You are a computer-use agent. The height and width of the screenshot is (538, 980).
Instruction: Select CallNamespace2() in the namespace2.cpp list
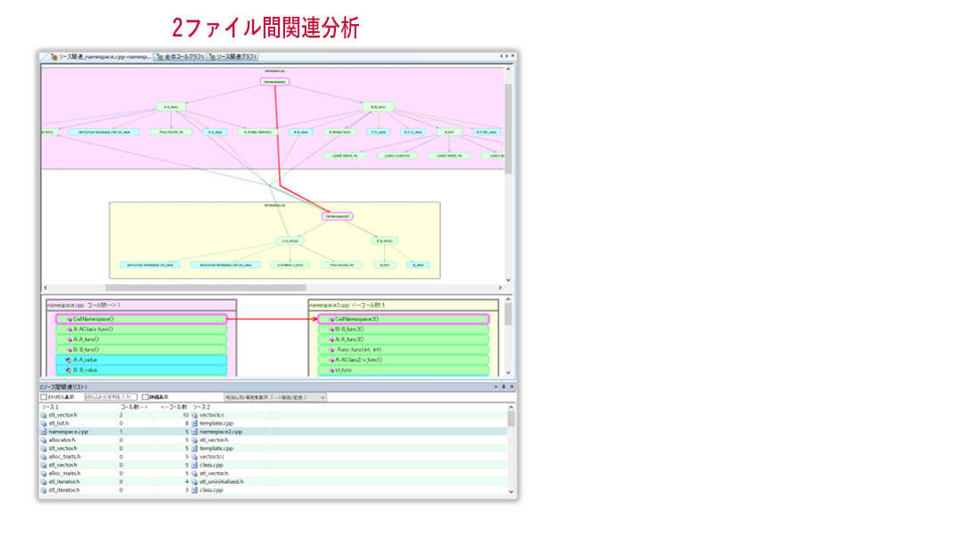click(403, 319)
